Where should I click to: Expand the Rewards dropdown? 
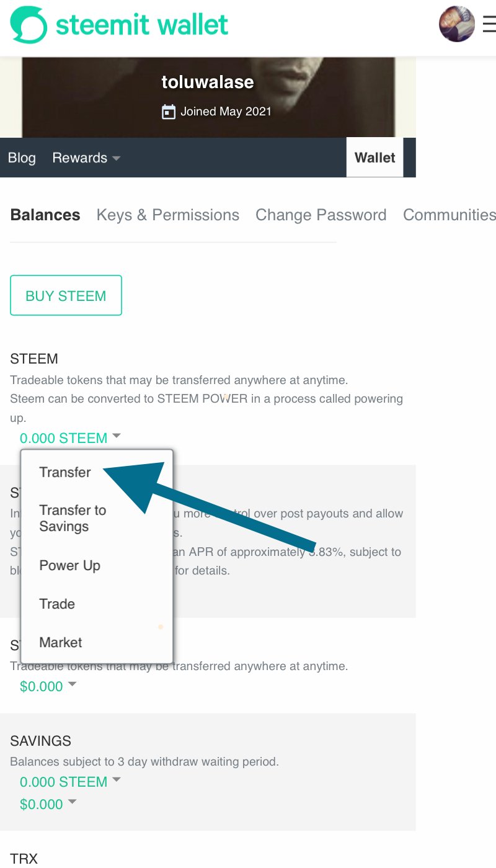coord(86,158)
